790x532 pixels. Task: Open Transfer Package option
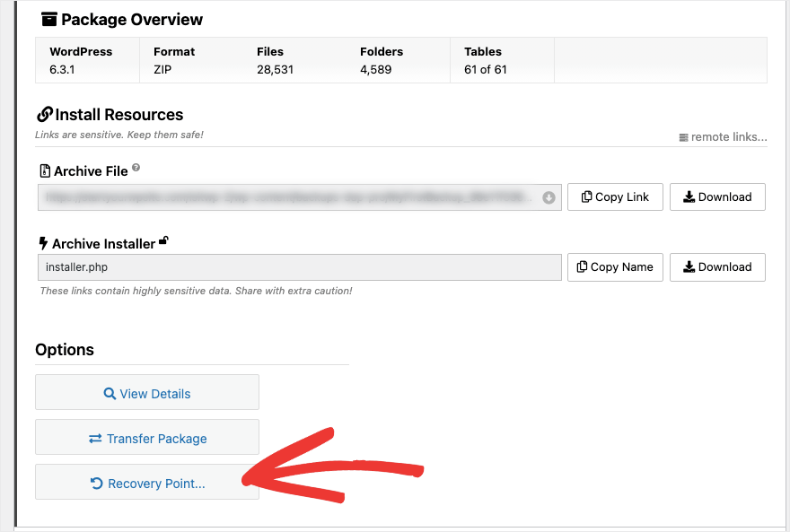147,437
